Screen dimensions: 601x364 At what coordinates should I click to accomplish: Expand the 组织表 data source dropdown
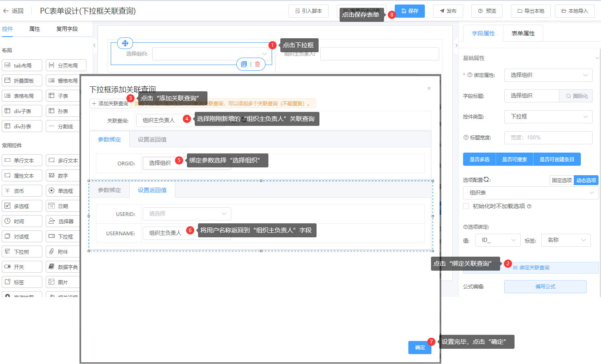pos(531,193)
